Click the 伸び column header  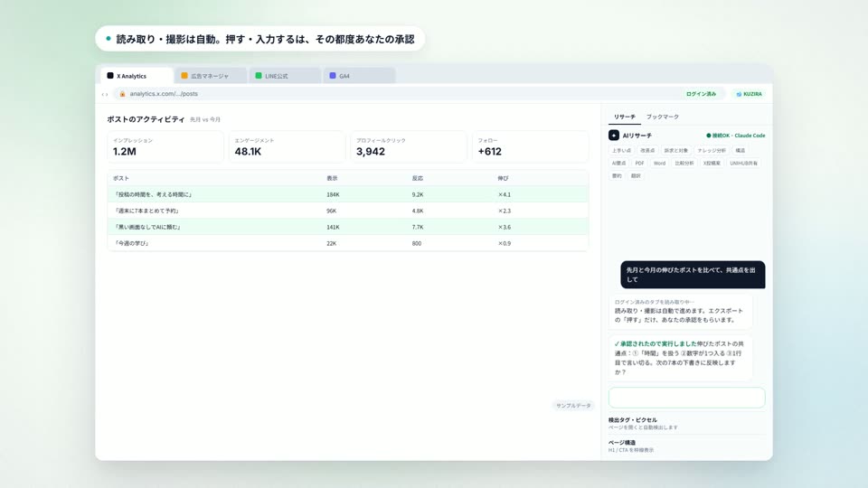pos(503,178)
